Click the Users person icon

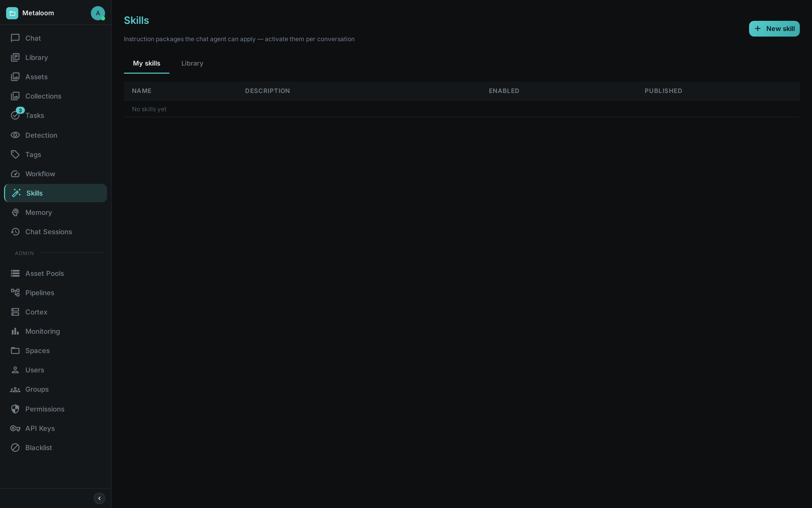15,370
